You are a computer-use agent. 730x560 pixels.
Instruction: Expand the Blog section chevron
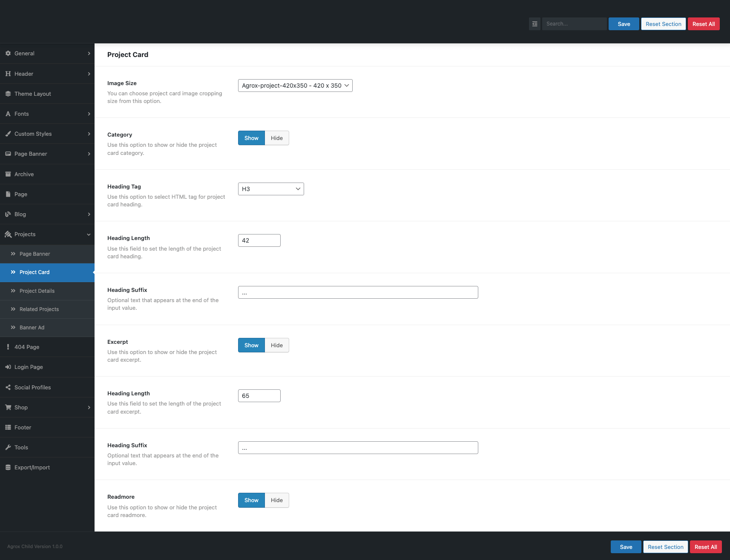pos(89,214)
